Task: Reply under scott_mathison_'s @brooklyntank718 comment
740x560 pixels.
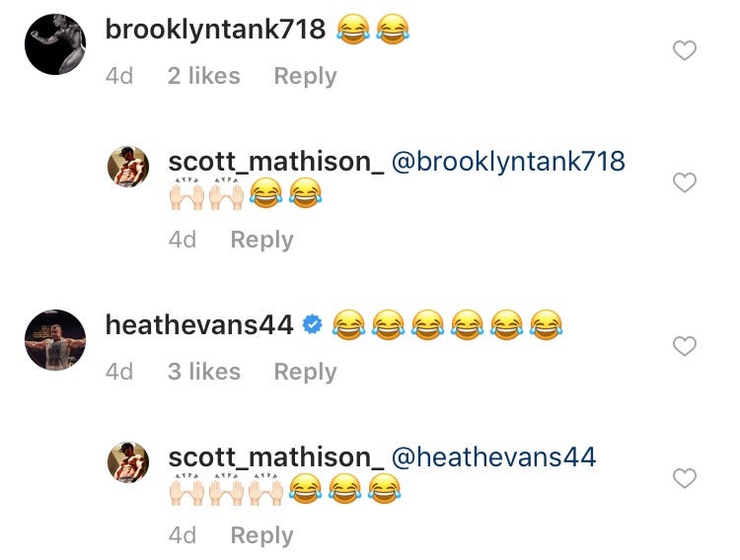Action: pyautogui.click(x=261, y=240)
